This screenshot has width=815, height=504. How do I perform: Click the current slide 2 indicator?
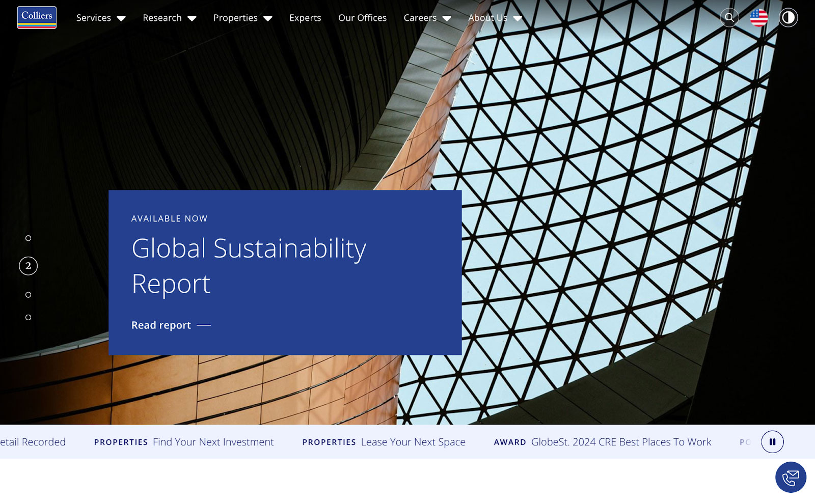(x=29, y=266)
